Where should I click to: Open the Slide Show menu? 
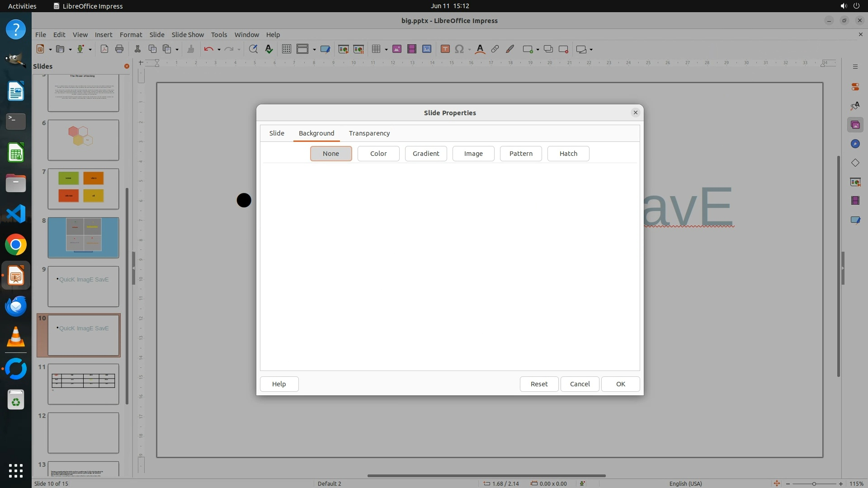point(187,34)
